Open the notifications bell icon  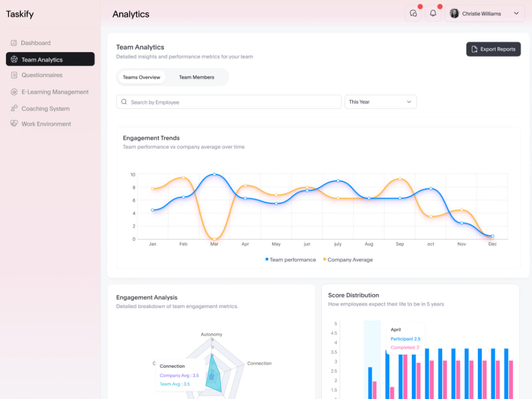tap(433, 14)
